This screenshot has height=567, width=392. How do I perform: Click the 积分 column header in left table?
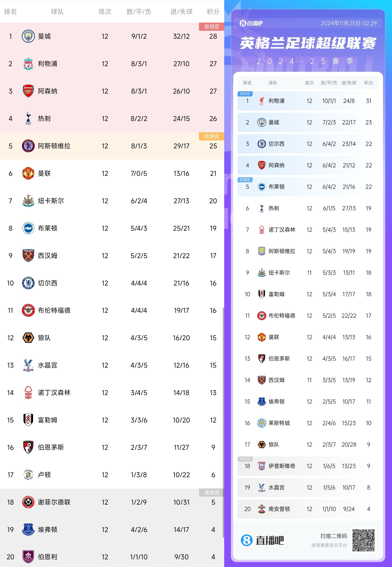(x=213, y=12)
